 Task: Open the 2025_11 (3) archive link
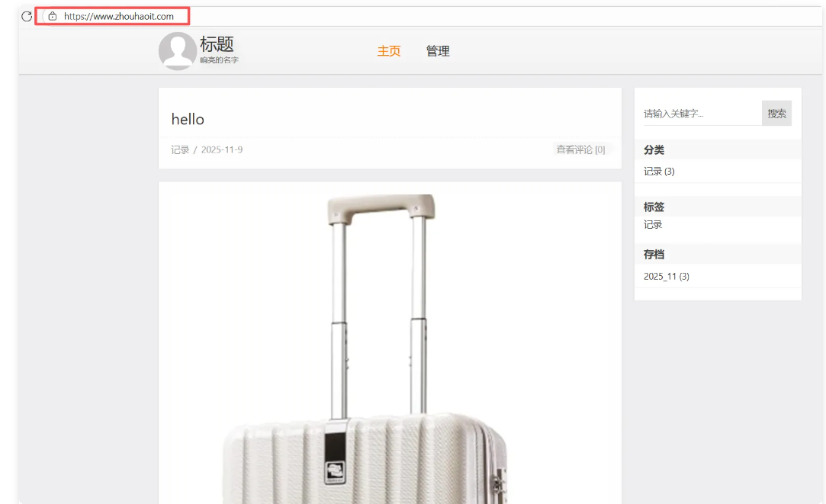[x=667, y=276]
